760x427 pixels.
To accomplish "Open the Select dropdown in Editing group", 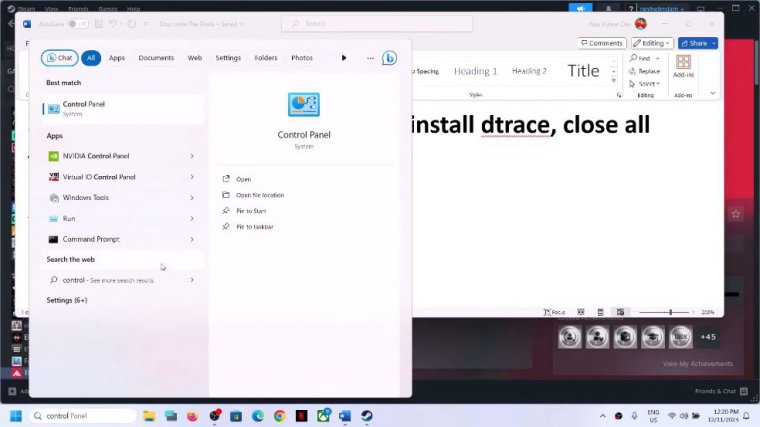I will click(x=648, y=83).
